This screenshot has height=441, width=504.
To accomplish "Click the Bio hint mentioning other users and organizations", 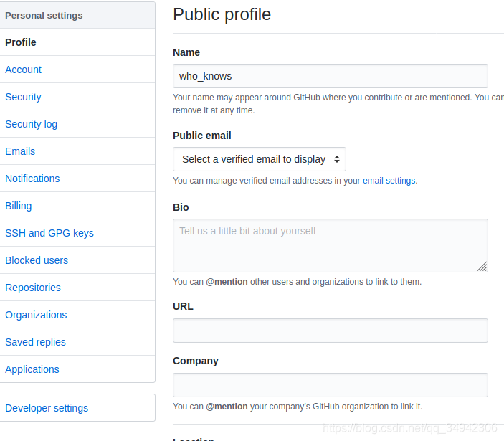I will coord(297,282).
